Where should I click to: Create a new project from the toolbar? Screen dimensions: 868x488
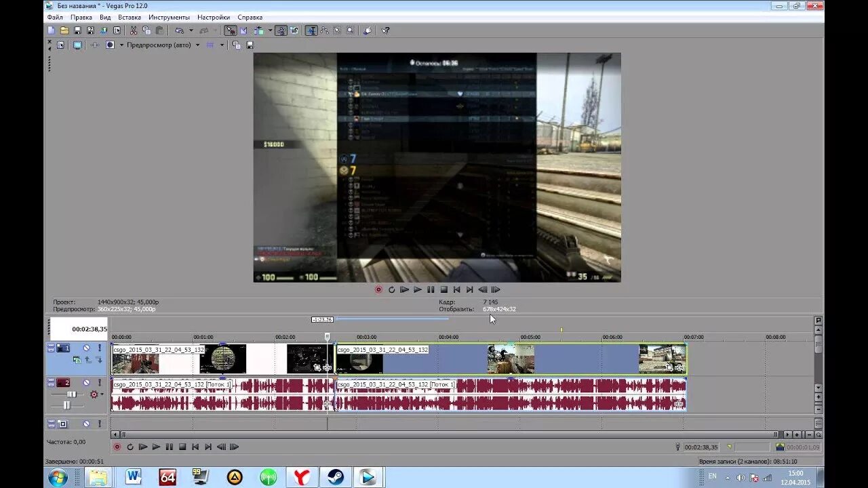tap(51, 30)
